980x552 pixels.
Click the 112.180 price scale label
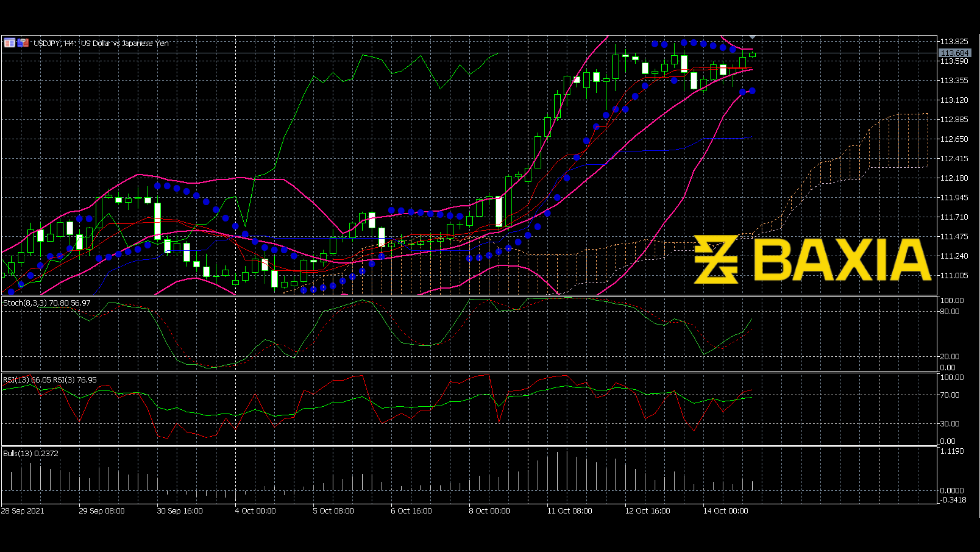click(x=954, y=178)
